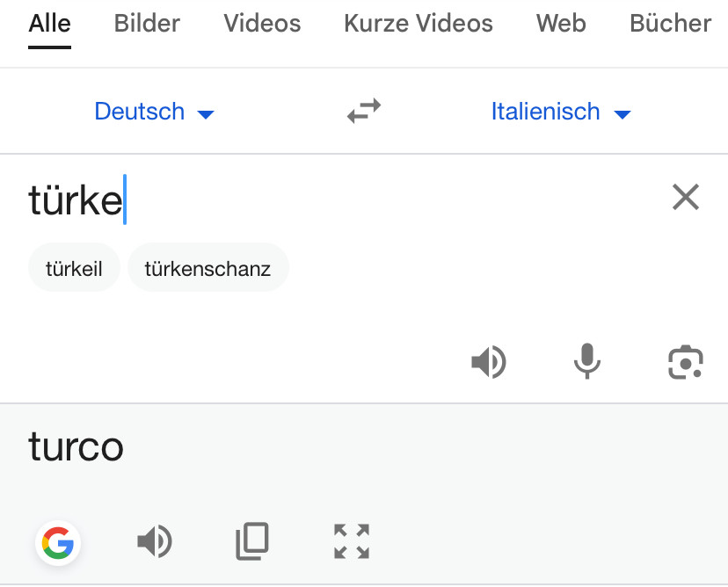
Task: Expand translation to fullscreen
Action: (x=352, y=542)
